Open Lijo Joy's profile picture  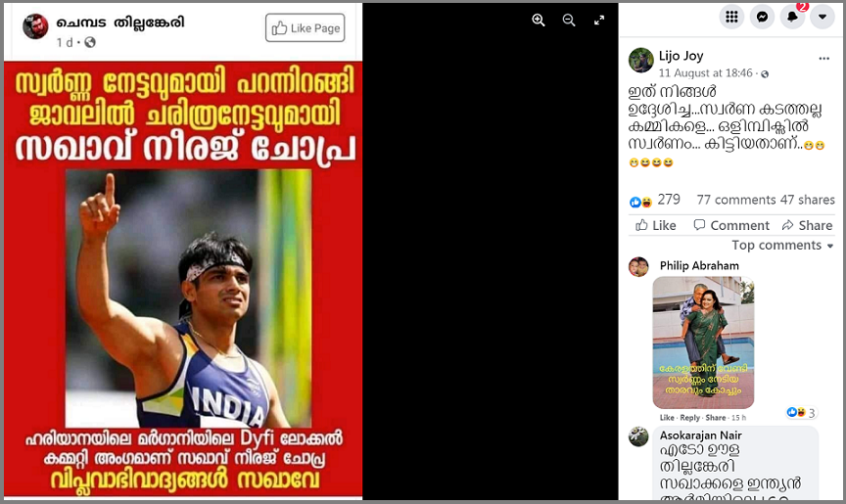pyautogui.click(x=641, y=60)
